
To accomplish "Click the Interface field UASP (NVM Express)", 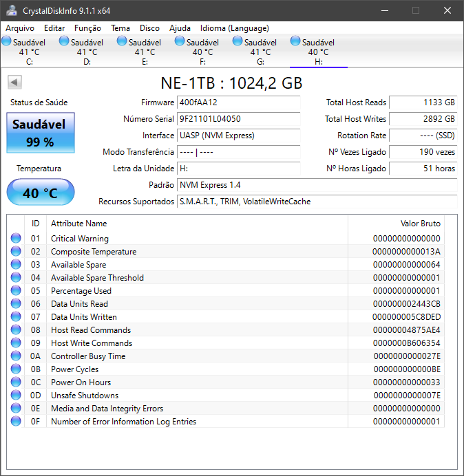I will coord(238,136).
